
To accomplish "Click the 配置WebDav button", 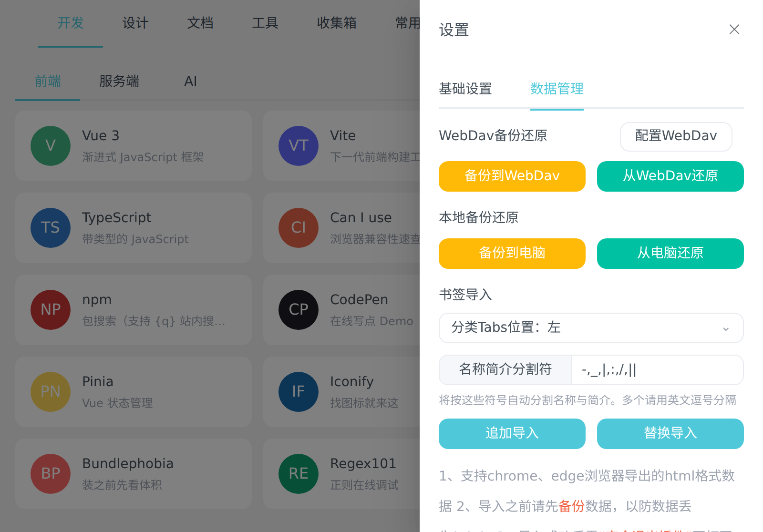I will point(676,136).
